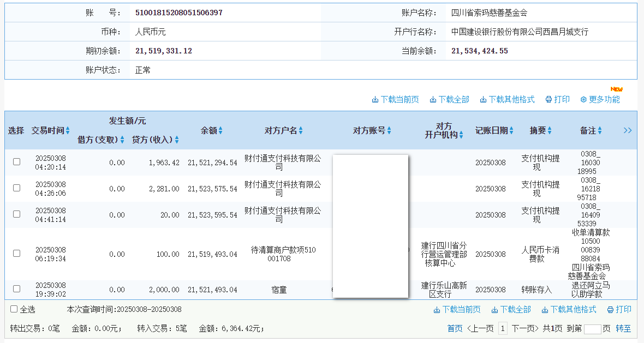Select the 06:19:34 transaction checkbox
Screen dimensions: 644x343
point(17,254)
